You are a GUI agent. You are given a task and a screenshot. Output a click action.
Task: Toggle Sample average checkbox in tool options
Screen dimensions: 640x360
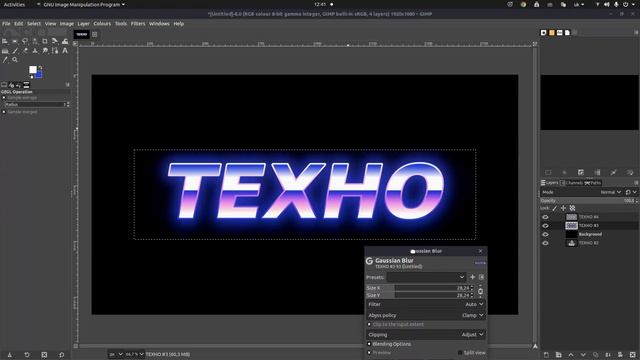pyautogui.click(x=4, y=98)
